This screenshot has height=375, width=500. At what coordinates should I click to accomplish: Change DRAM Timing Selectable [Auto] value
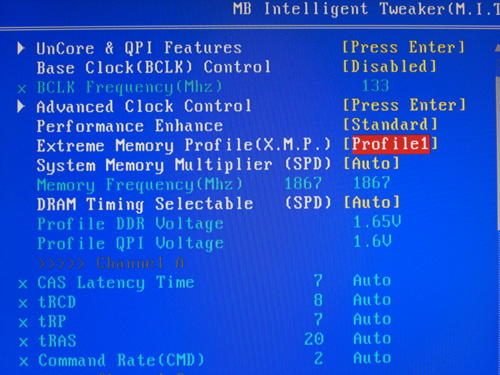click(372, 202)
